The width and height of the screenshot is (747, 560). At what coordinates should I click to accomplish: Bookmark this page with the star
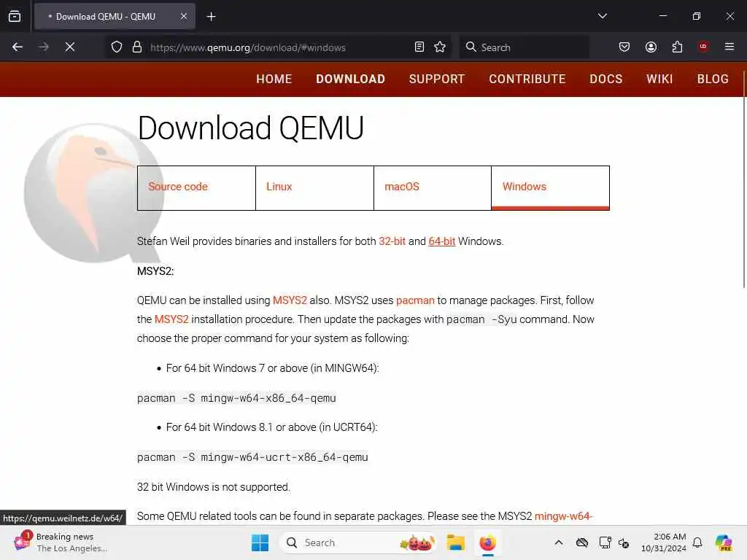(x=440, y=47)
